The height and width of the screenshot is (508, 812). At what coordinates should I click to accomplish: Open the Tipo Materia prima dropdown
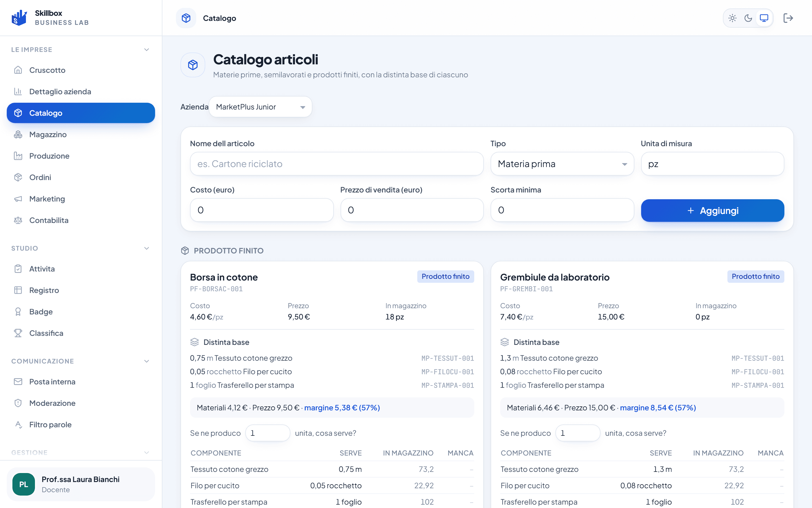pyautogui.click(x=562, y=164)
